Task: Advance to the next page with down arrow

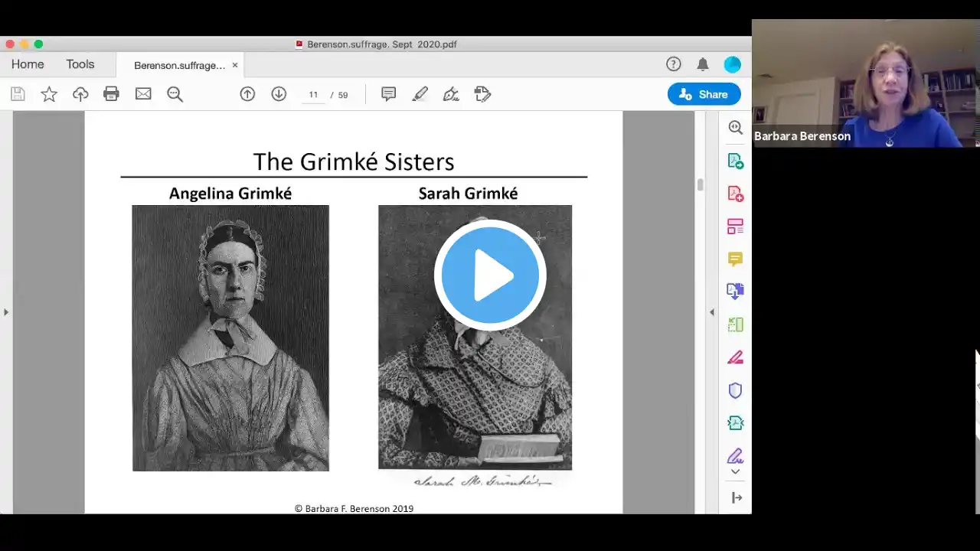Action: (x=279, y=94)
